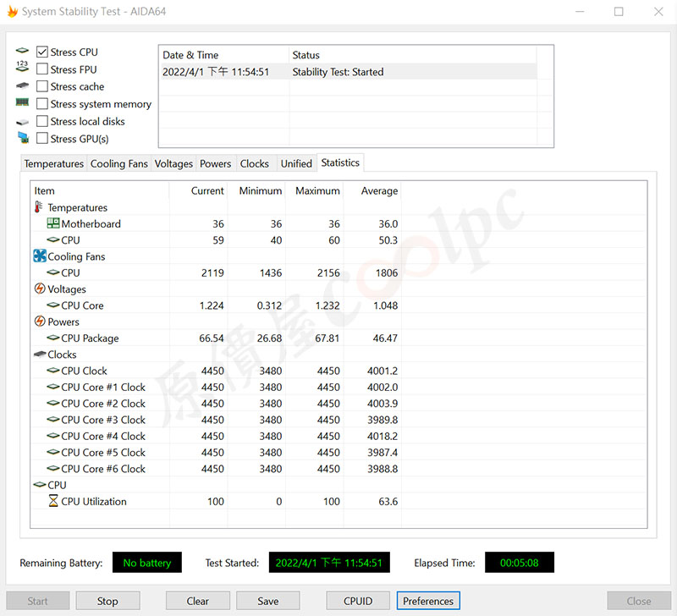Click the chip icon of the CPU fan row
Image resolution: width=677 pixels, height=616 pixels.
coord(53,272)
